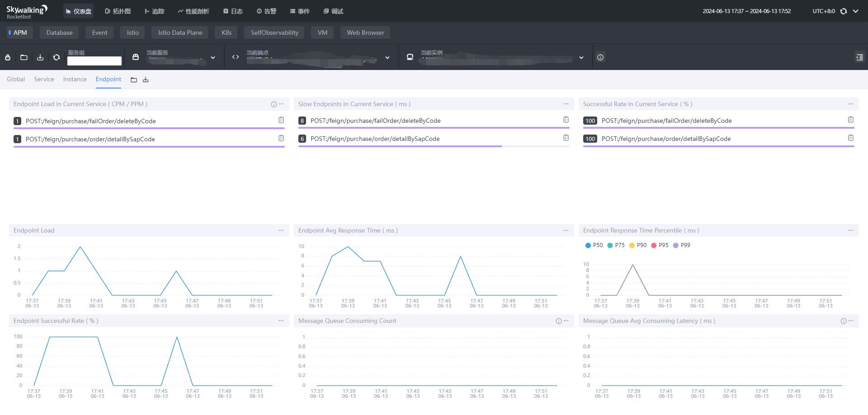Toggle the P75 legend series
The height and width of the screenshot is (415, 868).
(x=616, y=245)
